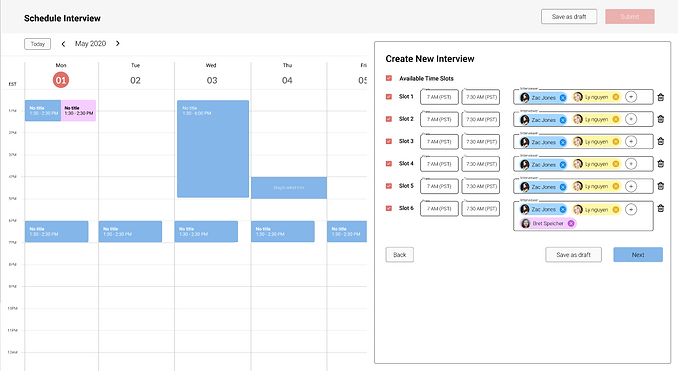The height and width of the screenshot is (371, 678).
Task: Select Wednesday 03 date header
Action: (211, 80)
